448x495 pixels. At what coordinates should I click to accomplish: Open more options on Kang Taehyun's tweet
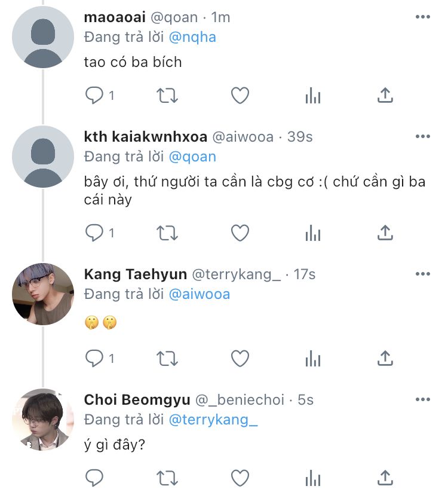click(422, 274)
